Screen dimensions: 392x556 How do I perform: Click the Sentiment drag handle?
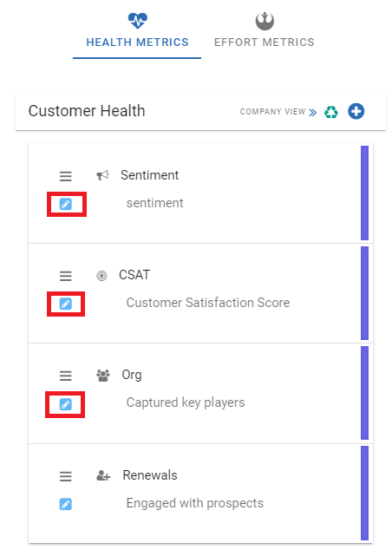click(66, 176)
